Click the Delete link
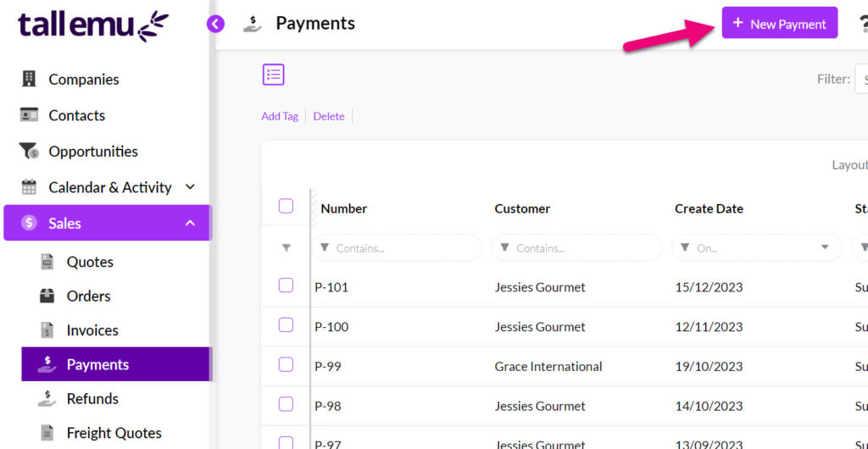Viewport: 868px width, 449px height. coord(329,116)
